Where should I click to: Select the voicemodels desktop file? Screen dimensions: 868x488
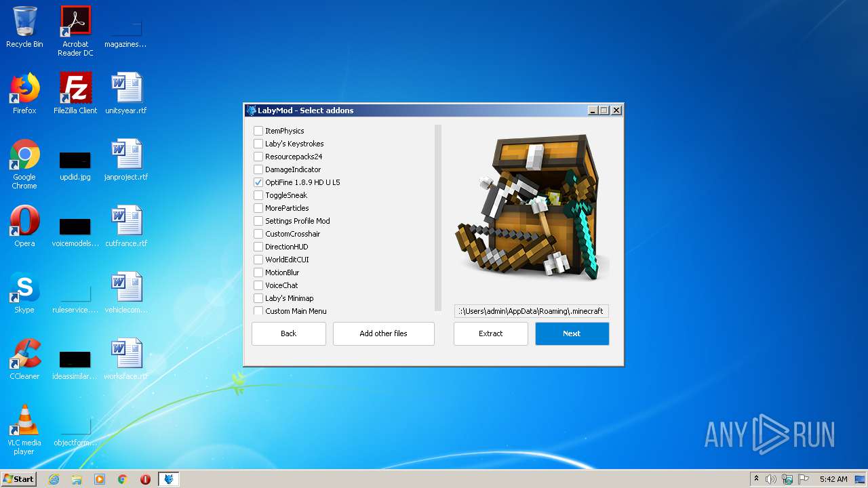pos(75,230)
